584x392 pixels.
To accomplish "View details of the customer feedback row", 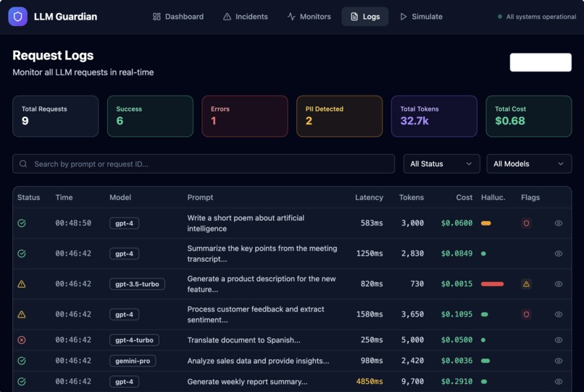I will [559, 314].
